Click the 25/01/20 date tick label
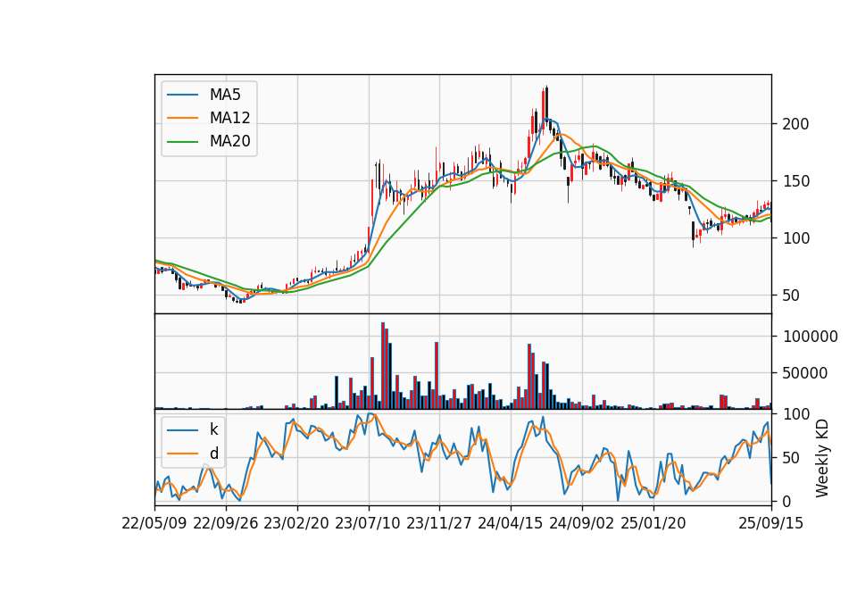Screen dimensions: 857x616 tap(653, 523)
